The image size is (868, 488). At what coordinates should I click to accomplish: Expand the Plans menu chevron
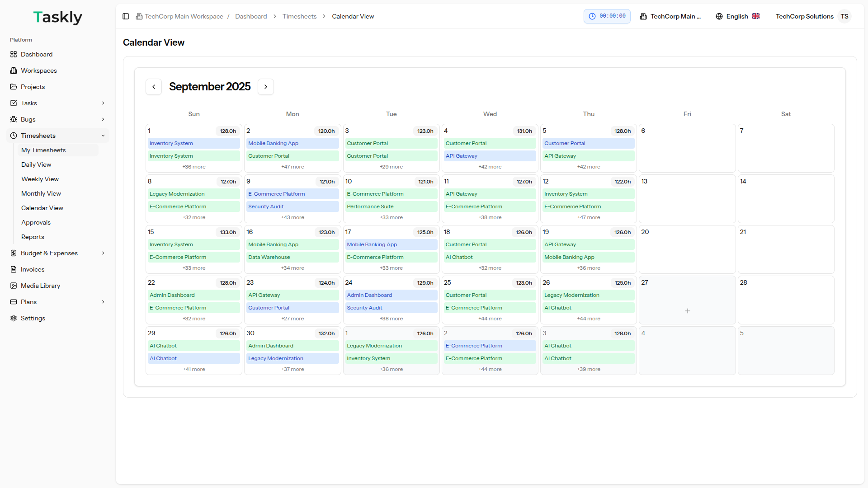(103, 302)
